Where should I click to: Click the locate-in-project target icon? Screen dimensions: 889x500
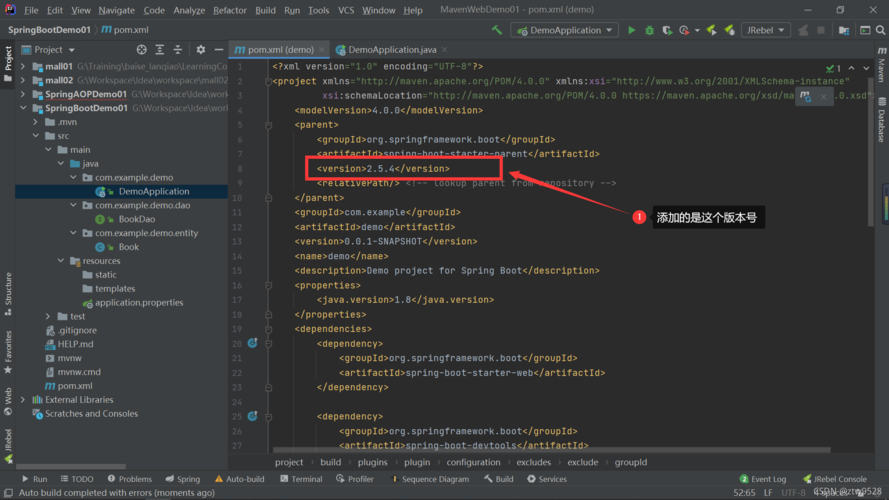pyautogui.click(x=141, y=50)
